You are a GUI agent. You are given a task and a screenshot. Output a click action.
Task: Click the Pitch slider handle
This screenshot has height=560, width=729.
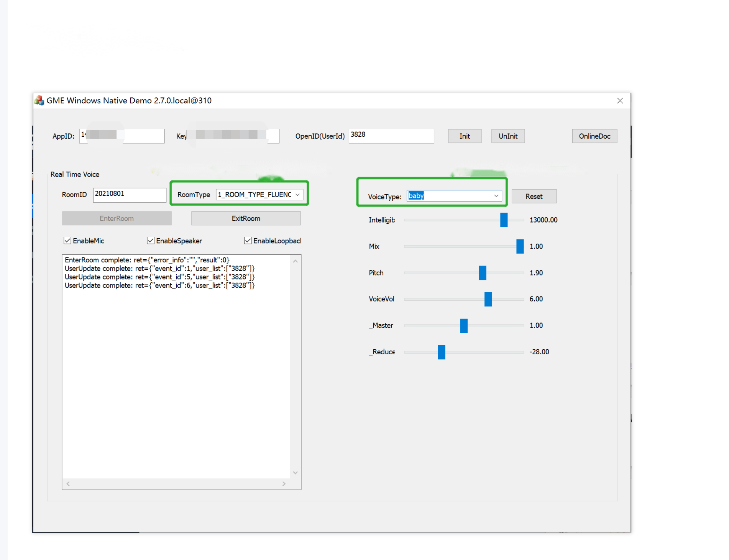click(x=483, y=273)
